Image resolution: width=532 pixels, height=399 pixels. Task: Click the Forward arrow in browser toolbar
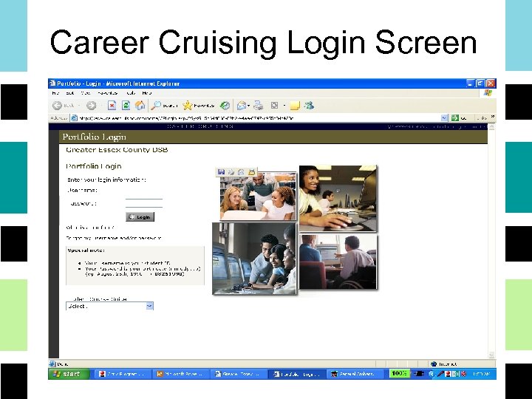tap(91, 106)
